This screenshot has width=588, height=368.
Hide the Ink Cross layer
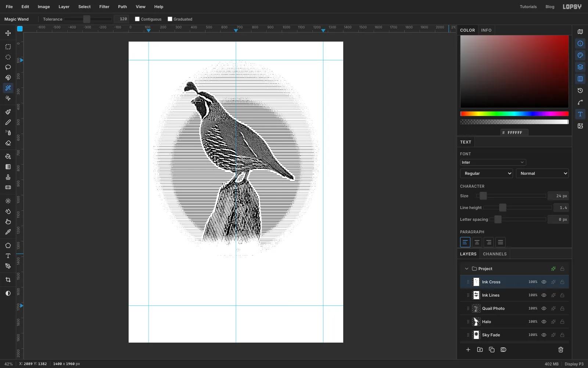(544, 282)
